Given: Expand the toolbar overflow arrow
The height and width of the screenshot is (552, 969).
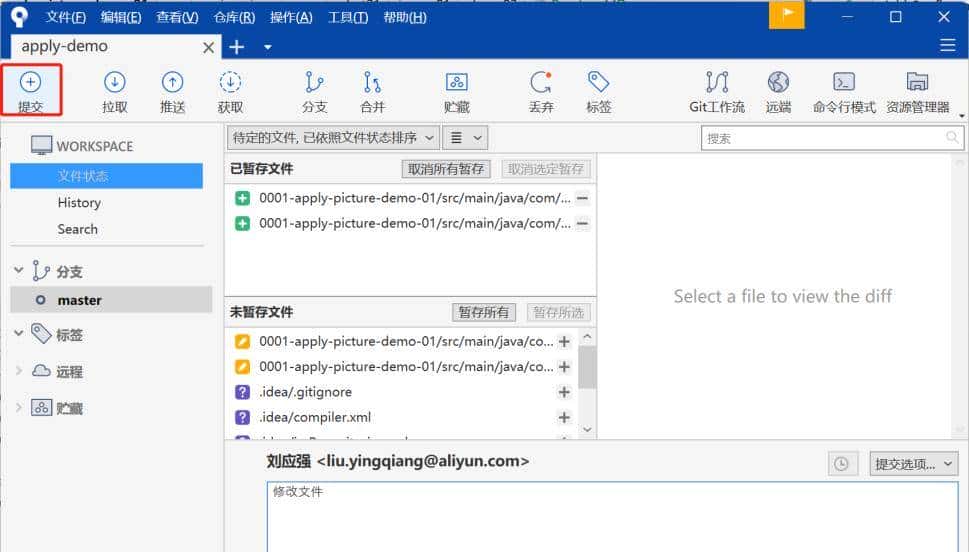Looking at the screenshot, I should click(962, 116).
